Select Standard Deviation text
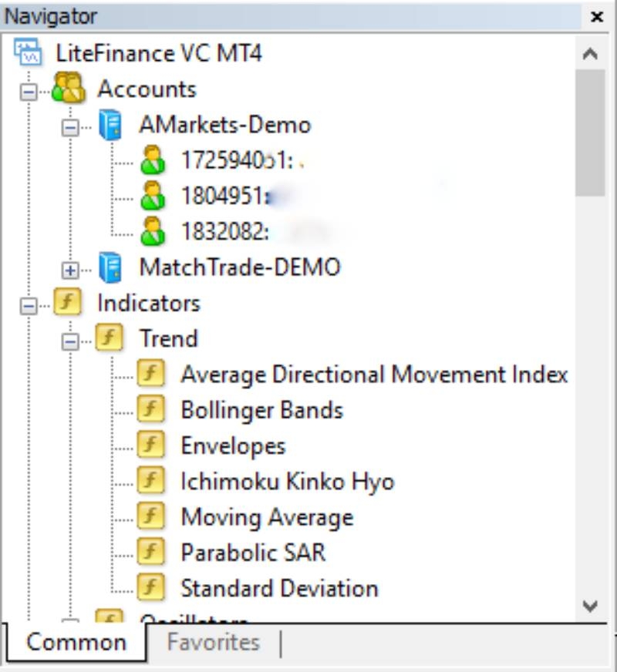The height and width of the screenshot is (672, 617). click(x=279, y=587)
